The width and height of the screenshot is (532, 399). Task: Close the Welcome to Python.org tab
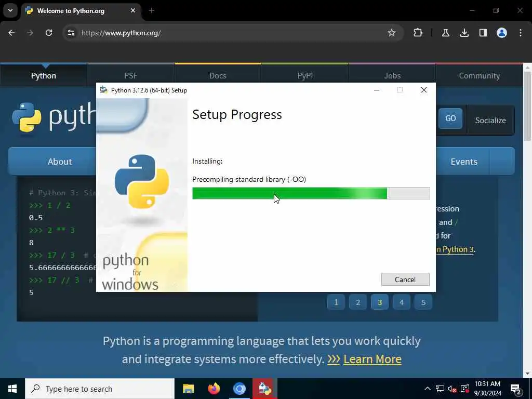pyautogui.click(x=133, y=10)
